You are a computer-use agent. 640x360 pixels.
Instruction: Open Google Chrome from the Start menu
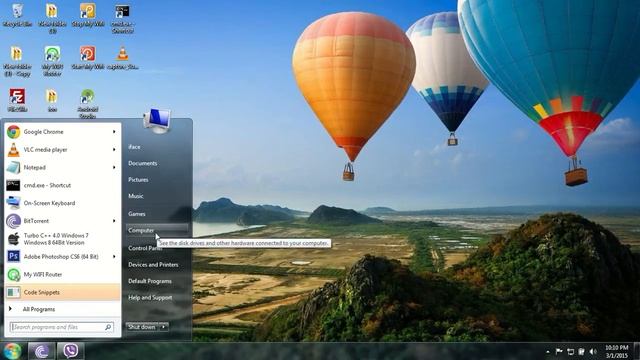[x=62, y=132]
